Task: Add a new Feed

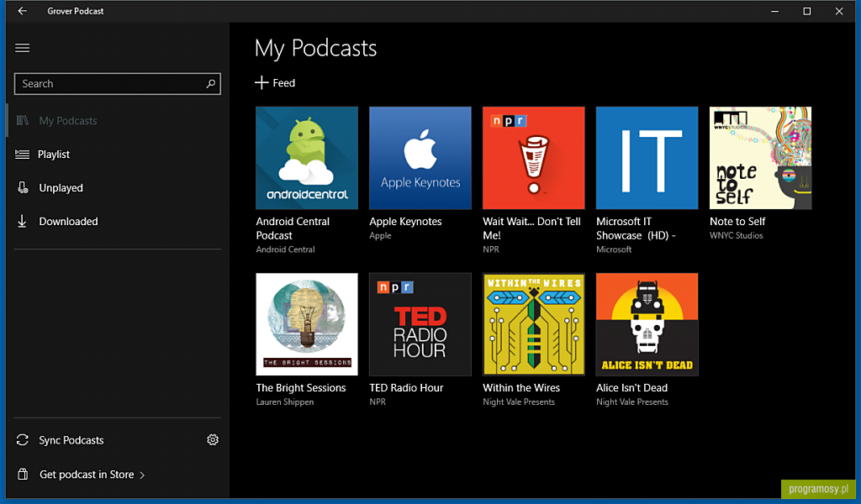Action: point(275,83)
